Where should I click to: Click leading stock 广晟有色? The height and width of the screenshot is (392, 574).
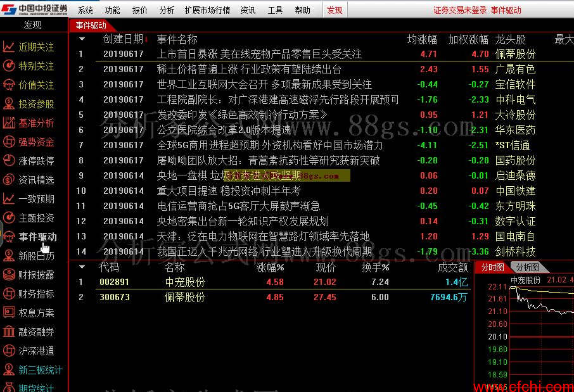[x=515, y=69]
